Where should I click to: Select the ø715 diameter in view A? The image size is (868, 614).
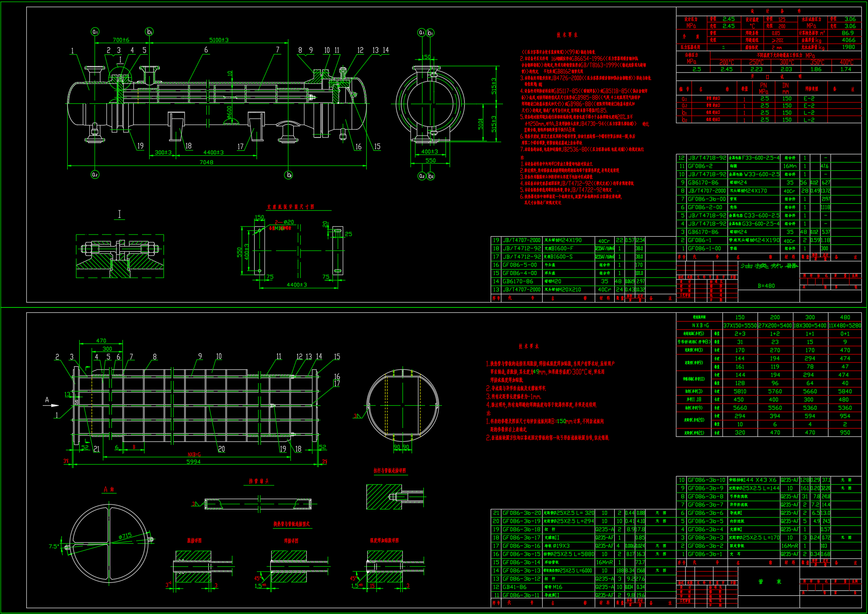pos(125,537)
